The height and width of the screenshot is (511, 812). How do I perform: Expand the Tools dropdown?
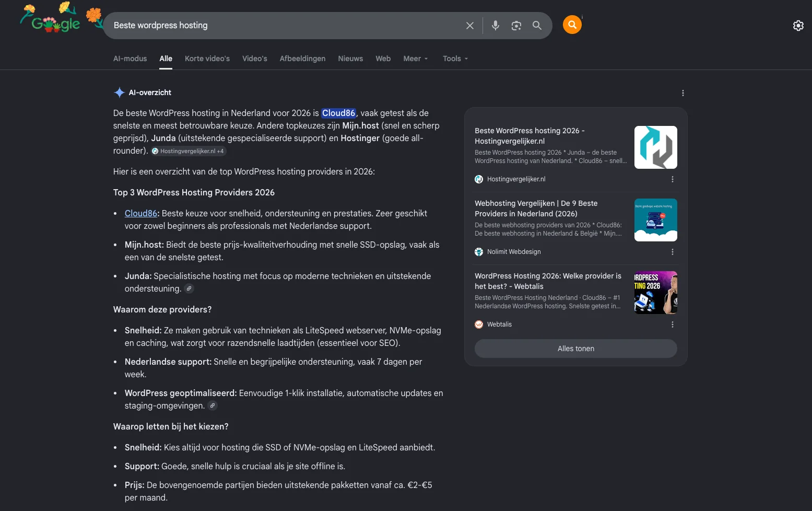(455, 59)
